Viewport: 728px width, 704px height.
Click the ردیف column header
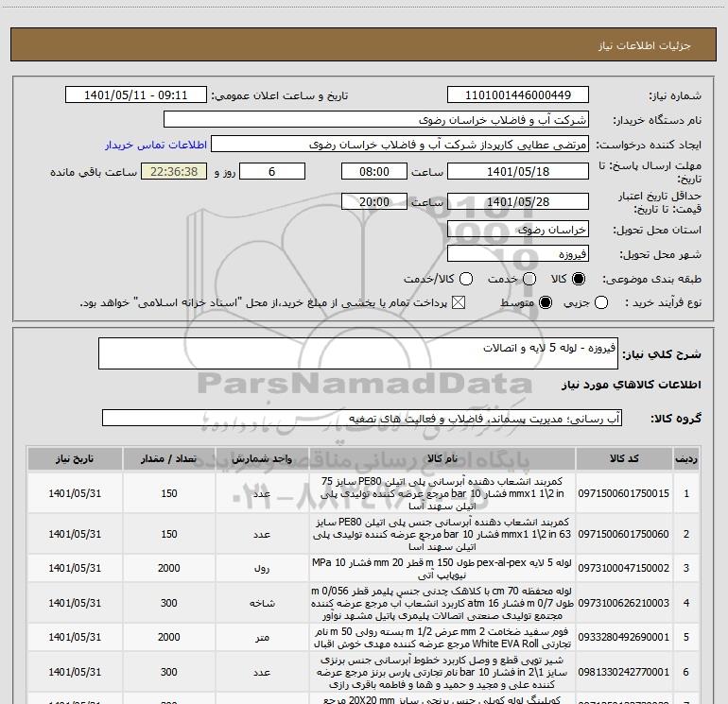(685, 458)
